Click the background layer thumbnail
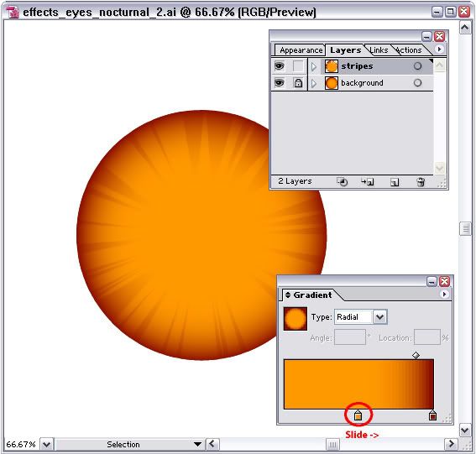Image resolution: width=476 pixels, height=454 pixels. pos(332,83)
